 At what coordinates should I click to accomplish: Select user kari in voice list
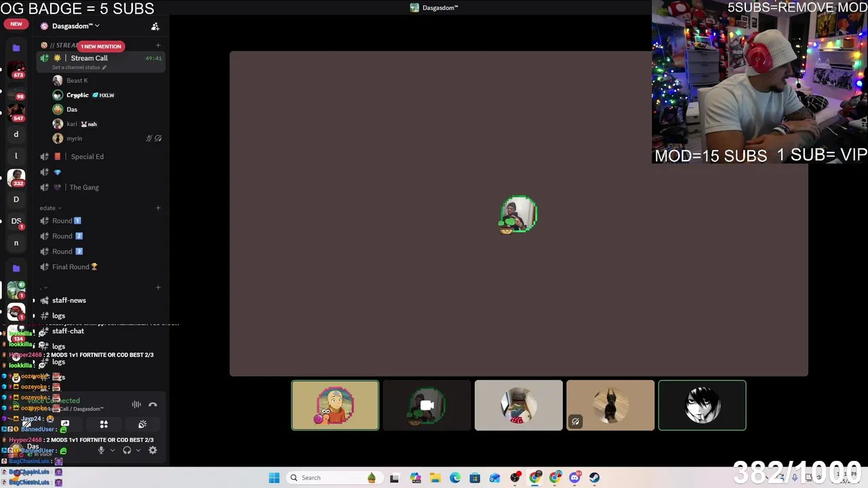pyautogui.click(x=102, y=124)
